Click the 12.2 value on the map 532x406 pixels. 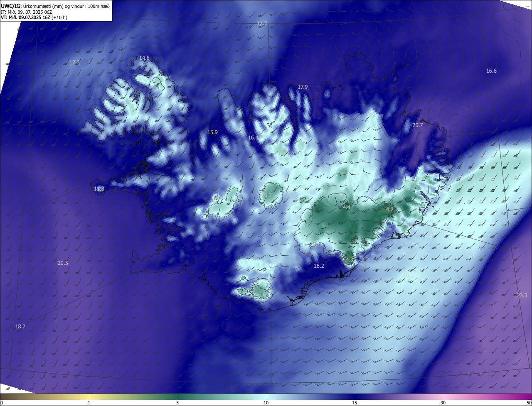(x=262, y=24)
